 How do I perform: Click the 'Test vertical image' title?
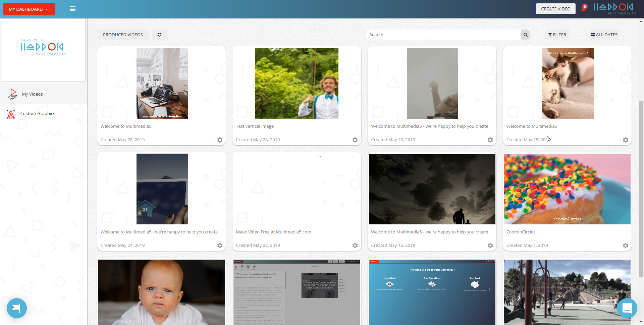pos(255,126)
